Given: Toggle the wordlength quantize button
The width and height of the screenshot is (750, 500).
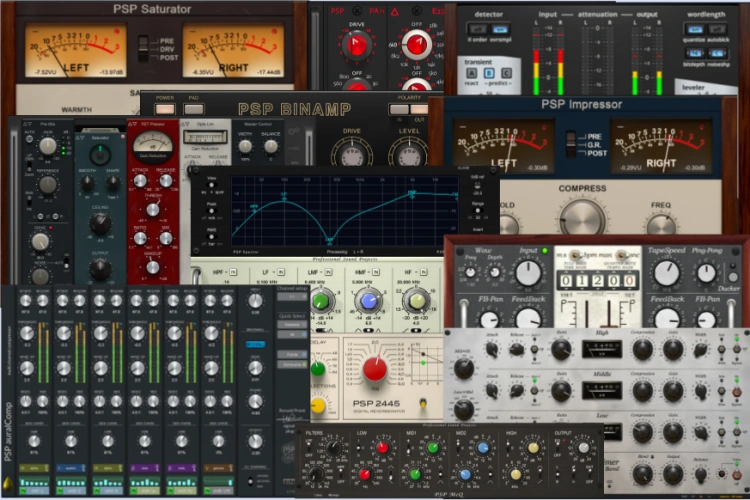Looking at the screenshot, I should point(695,30).
